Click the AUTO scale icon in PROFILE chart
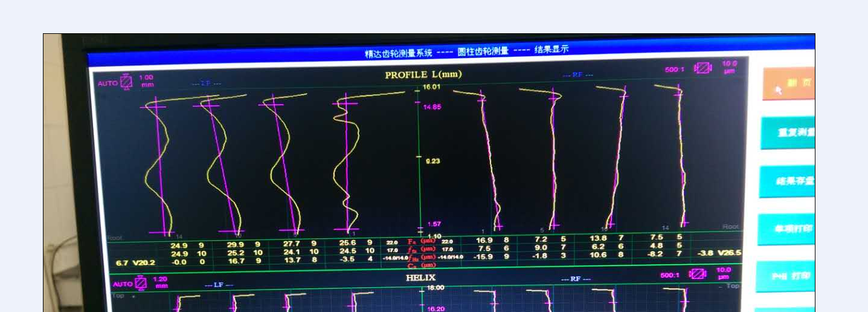The image size is (868, 312). point(126,82)
